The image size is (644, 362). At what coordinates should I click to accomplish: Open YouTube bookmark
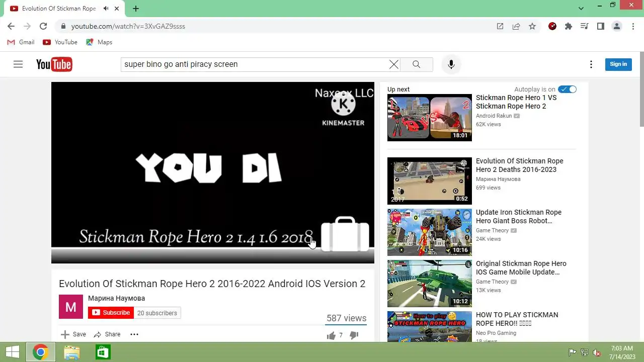pos(60,42)
